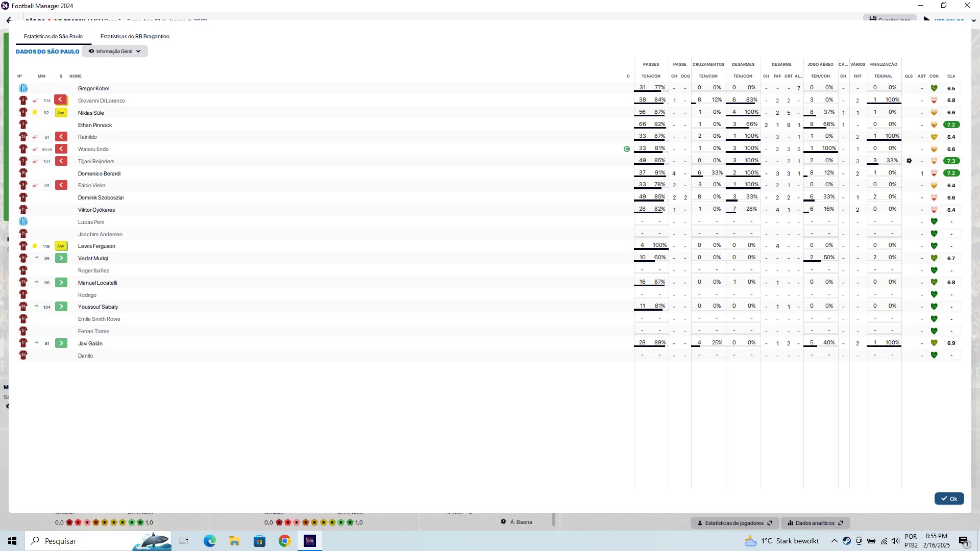Image resolution: width=980 pixels, height=551 pixels.
Task: Click Gregor Kobel's goalkeeper kit icon
Action: point(23,88)
